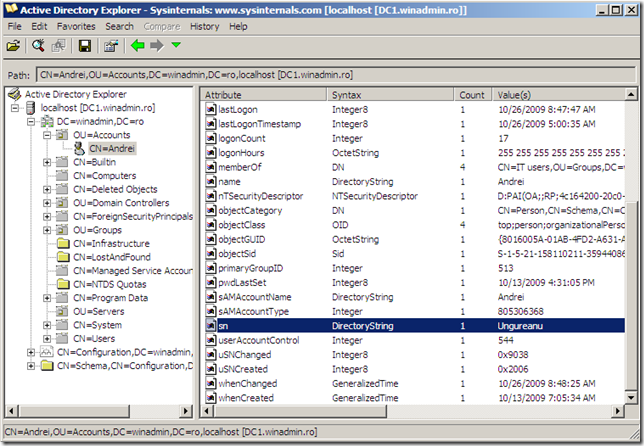Click the Path input field
Screen dimensions: 644x446
[336, 75]
